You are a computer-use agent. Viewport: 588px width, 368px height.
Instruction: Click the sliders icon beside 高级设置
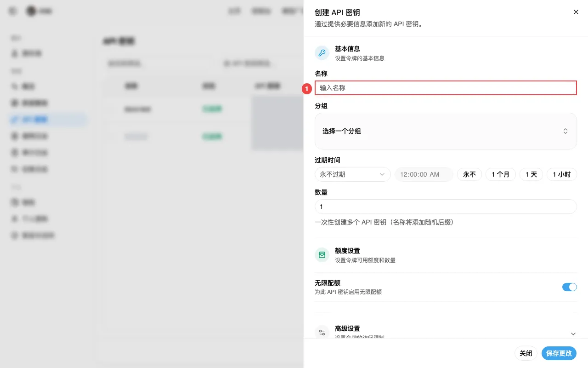(x=322, y=333)
